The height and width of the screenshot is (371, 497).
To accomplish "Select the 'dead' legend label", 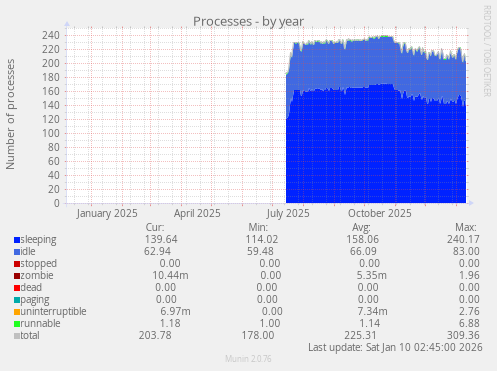I will 31,287.
